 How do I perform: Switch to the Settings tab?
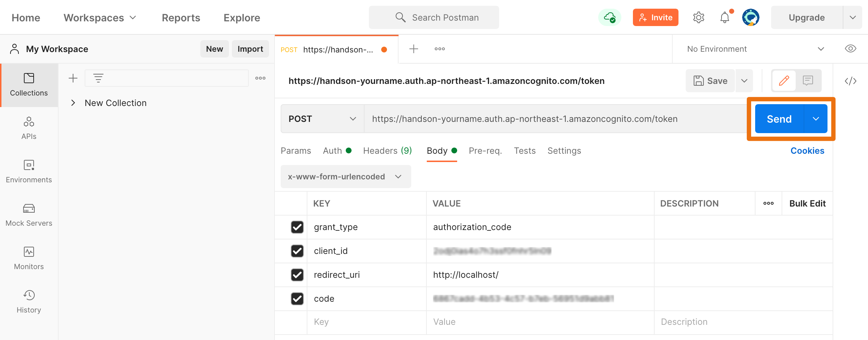click(564, 151)
